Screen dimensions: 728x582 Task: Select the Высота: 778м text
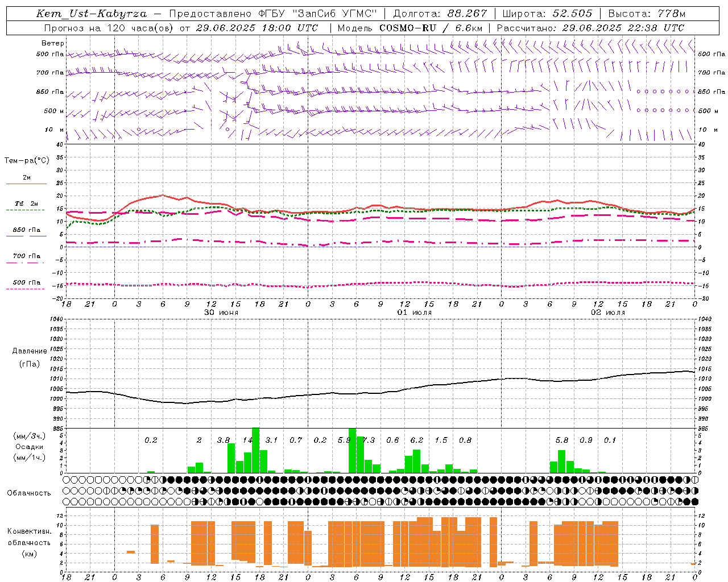647,14
